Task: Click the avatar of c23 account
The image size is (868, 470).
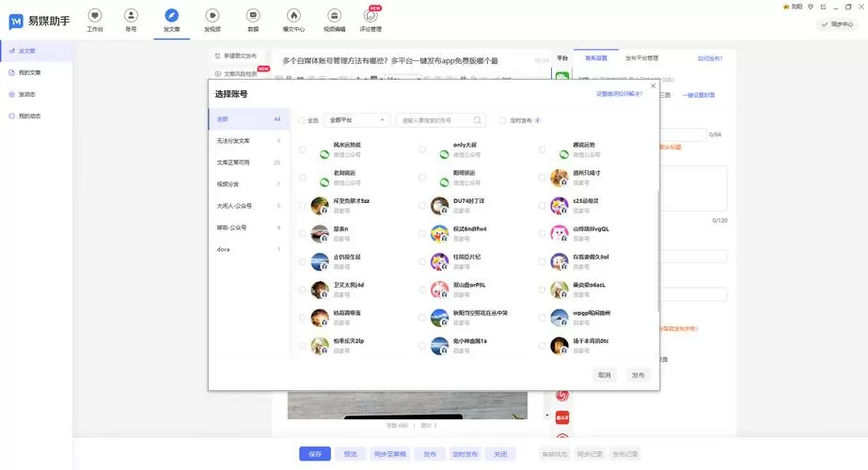Action: [560, 205]
